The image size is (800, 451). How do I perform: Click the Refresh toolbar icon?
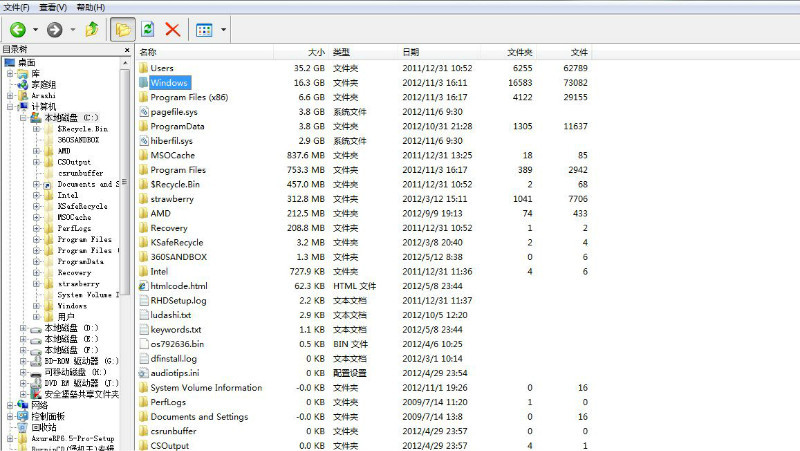pos(148,29)
